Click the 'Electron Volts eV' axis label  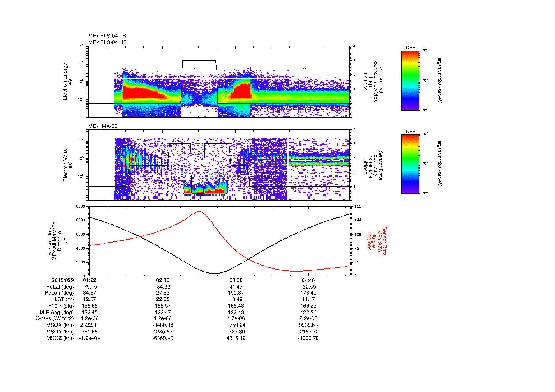coord(68,166)
